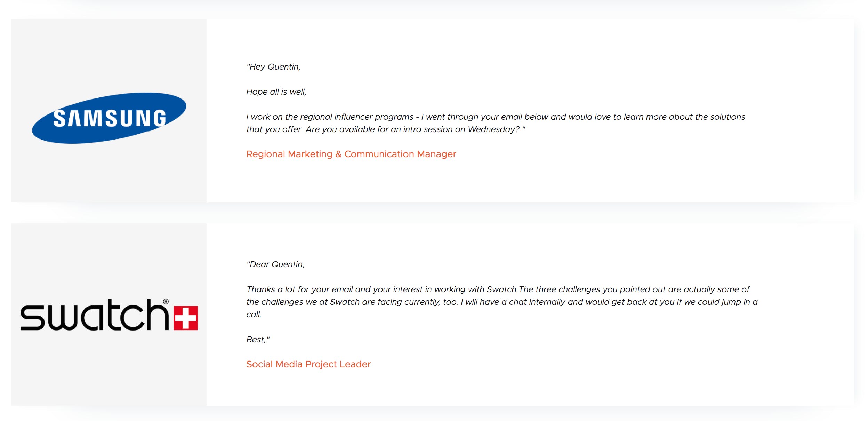Click the "Dear Quentin," greeting line
Image resolution: width=868 pixels, height=421 pixels.
(275, 264)
